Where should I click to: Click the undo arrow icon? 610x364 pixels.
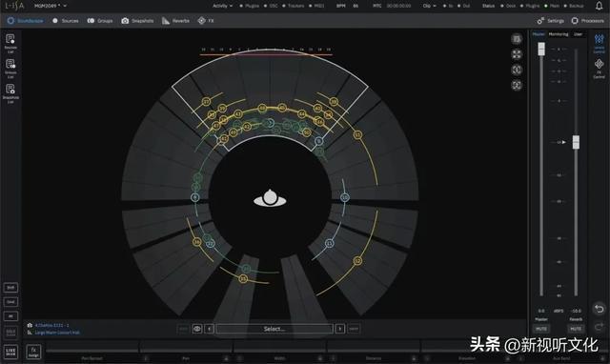[600, 309]
